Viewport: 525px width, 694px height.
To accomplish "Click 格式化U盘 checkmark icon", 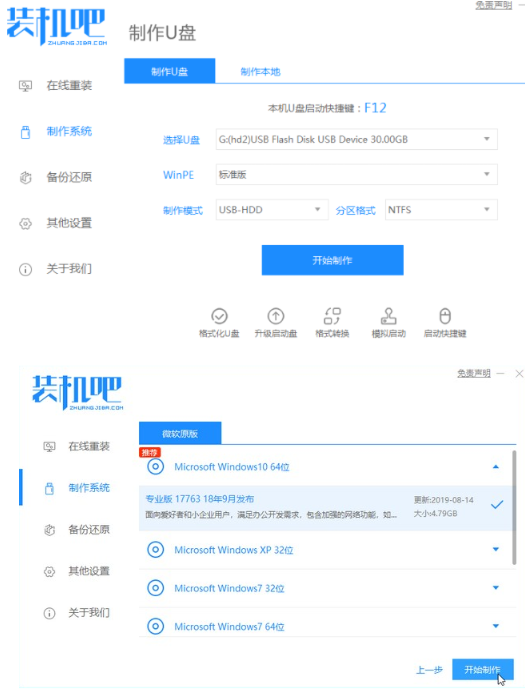I will pos(219,316).
